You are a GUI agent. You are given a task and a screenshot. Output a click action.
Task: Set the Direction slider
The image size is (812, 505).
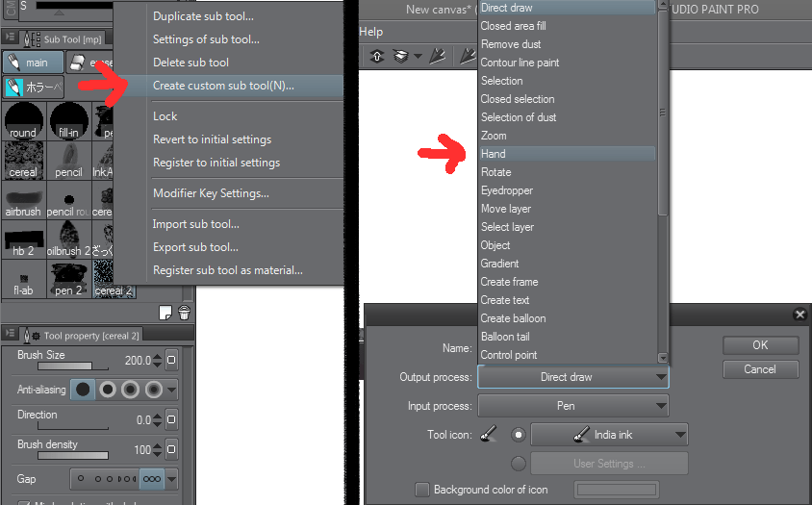[73, 426]
